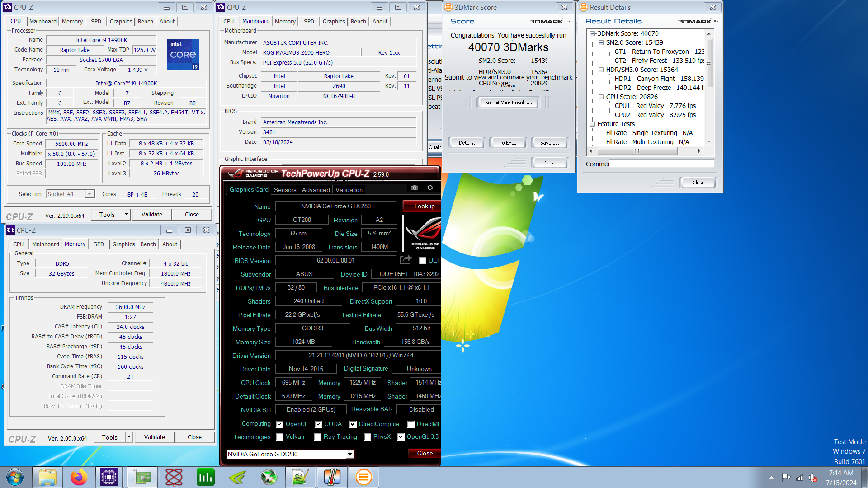This screenshot has height=488, width=868.
Task: Switch to Mainboard tab in CPU-Z CPU window
Action: 43,21
